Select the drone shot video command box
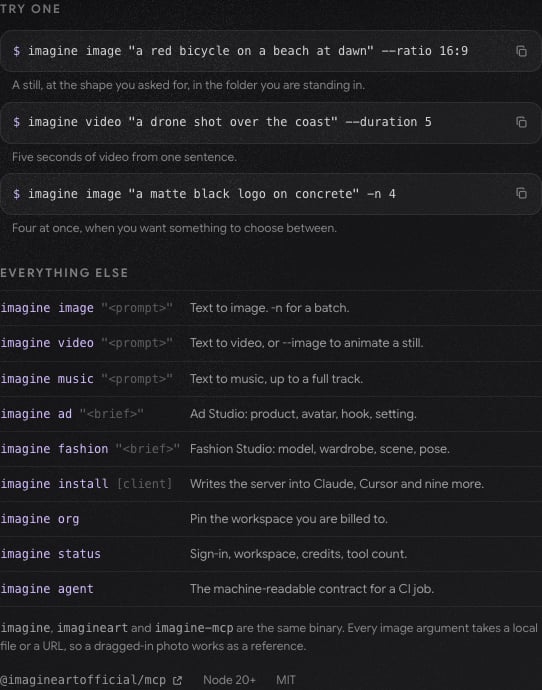This screenshot has height=690, width=542. pyautogui.click(x=271, y=122)
